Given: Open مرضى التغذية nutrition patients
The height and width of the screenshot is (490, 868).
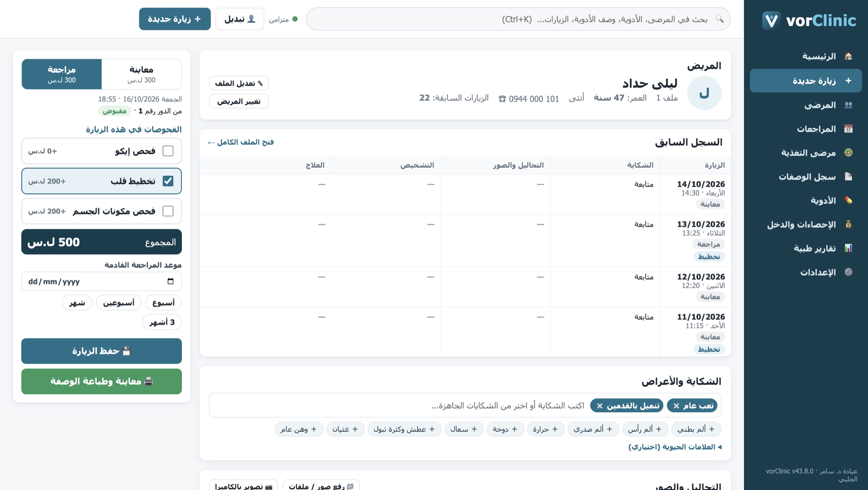Looking at the screenshot, I should [x=806, y=153].
